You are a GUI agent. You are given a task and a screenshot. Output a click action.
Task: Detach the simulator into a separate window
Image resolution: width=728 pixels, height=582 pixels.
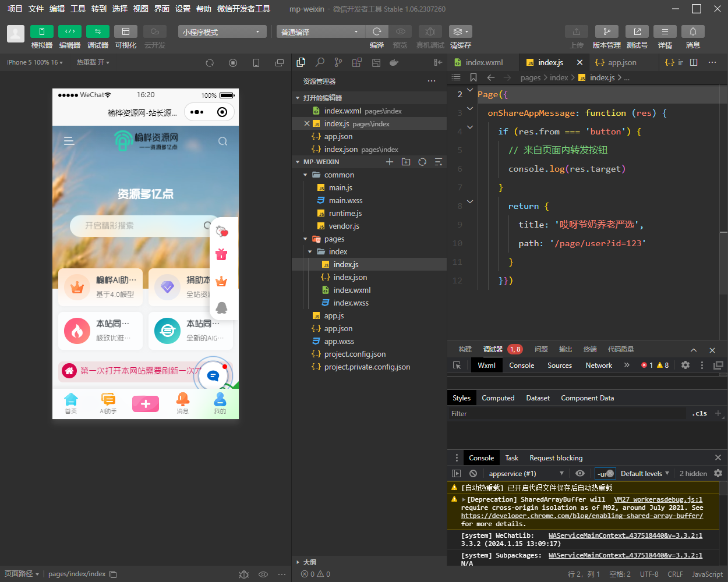click(x=280, y=63)
